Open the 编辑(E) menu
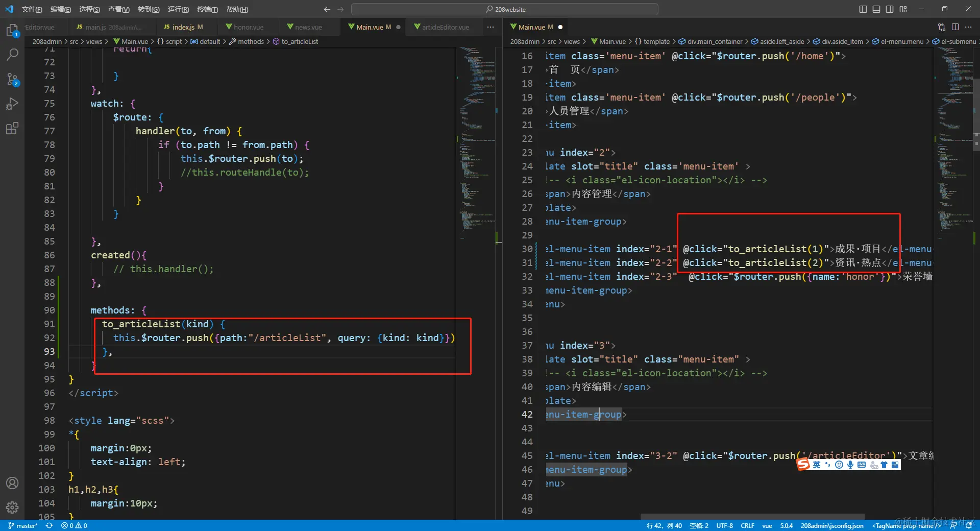Screen dimensions: 980x531 point(61,9)
